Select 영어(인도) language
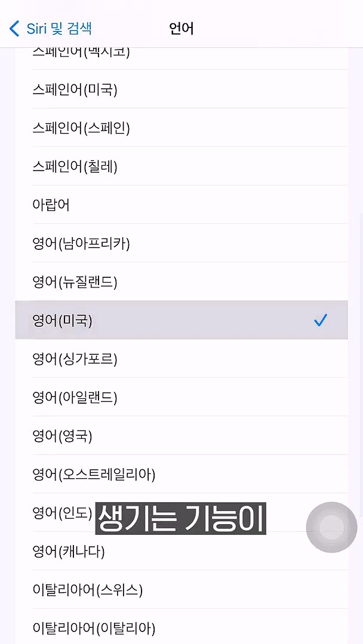 pos(62,513)
